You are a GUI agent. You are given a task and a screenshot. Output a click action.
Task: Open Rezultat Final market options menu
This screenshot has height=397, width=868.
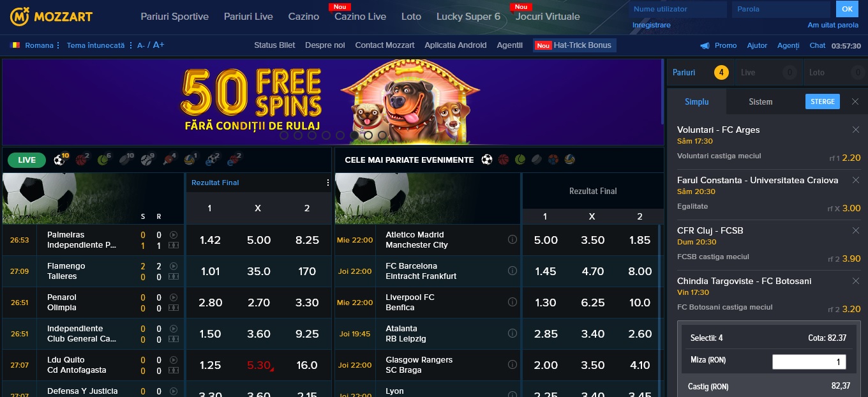(328, 183)
